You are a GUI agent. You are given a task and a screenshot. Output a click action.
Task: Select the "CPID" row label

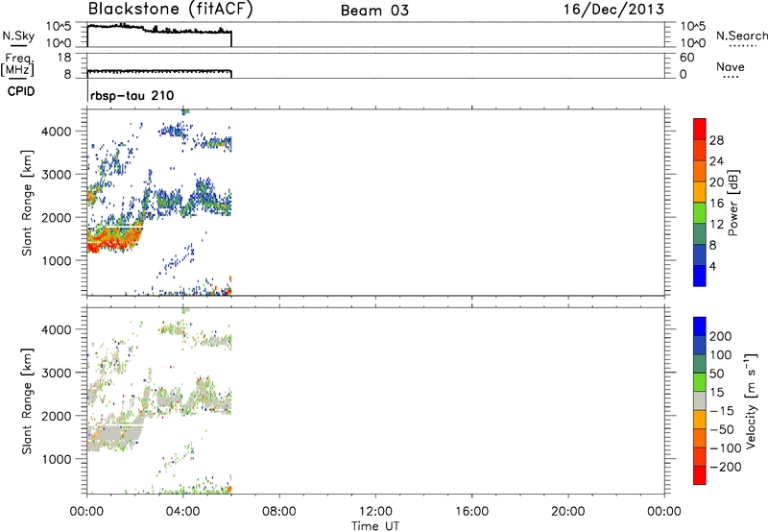(x=21, y=91)
